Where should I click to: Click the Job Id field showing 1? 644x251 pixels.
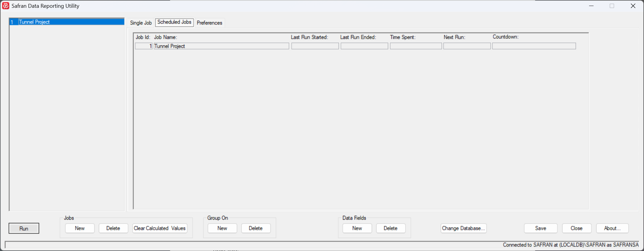144,46
